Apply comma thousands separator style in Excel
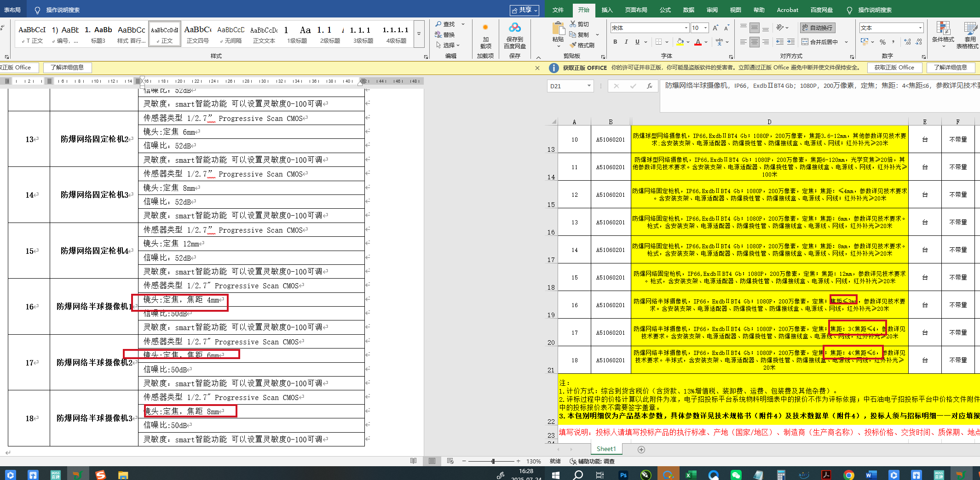The height and width of the screenshot is (480, 980). (x=893, y=42)
